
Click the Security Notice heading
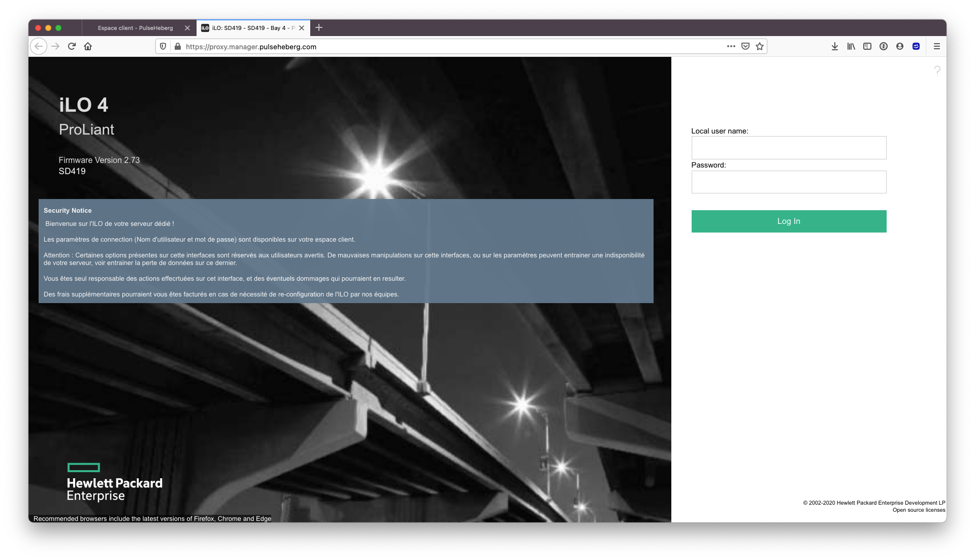click(x=68, y=211)
